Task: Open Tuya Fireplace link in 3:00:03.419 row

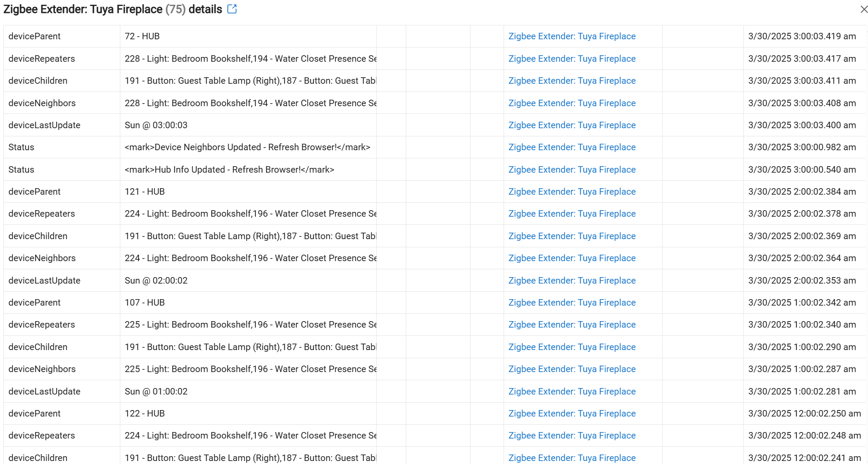Action: click(572, 36)
